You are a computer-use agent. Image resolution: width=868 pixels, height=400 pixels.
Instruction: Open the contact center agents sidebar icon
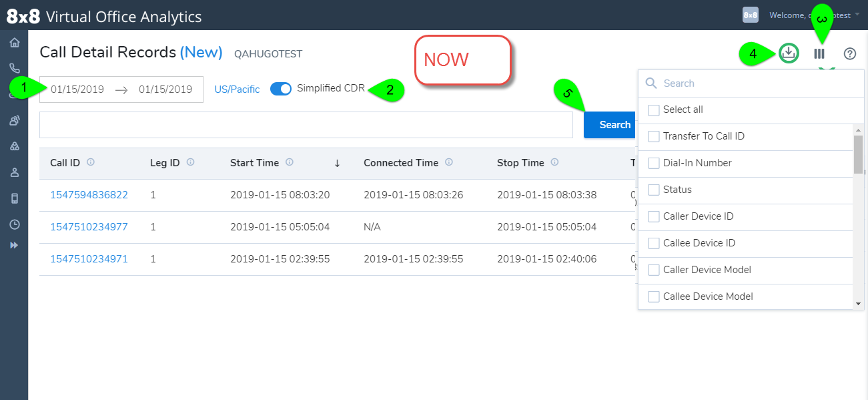(13, 120)
